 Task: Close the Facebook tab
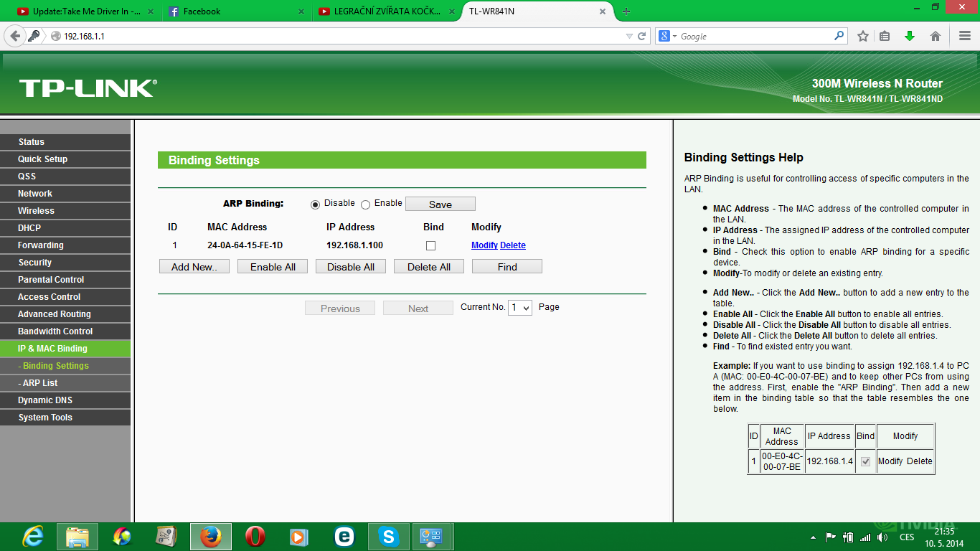tap(301, 11)
